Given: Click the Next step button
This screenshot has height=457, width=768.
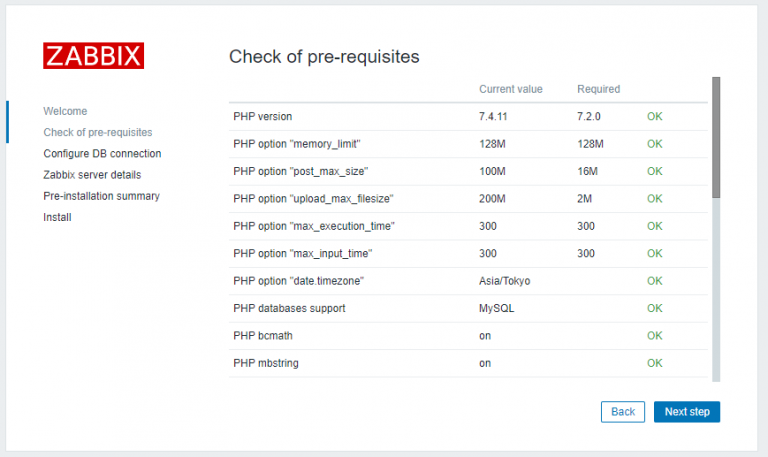Looking at the screenshot, I should point(687,411).
